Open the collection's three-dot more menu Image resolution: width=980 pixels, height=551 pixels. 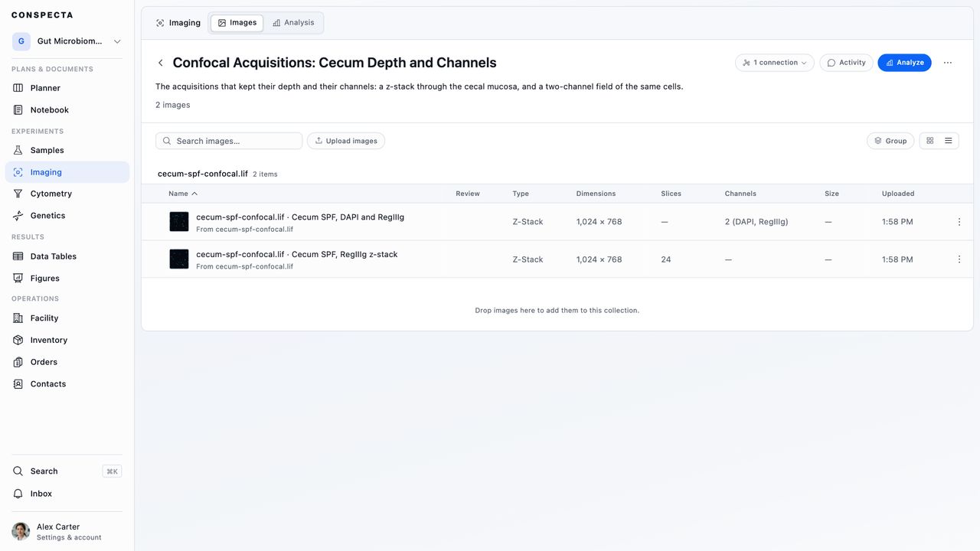948,63
